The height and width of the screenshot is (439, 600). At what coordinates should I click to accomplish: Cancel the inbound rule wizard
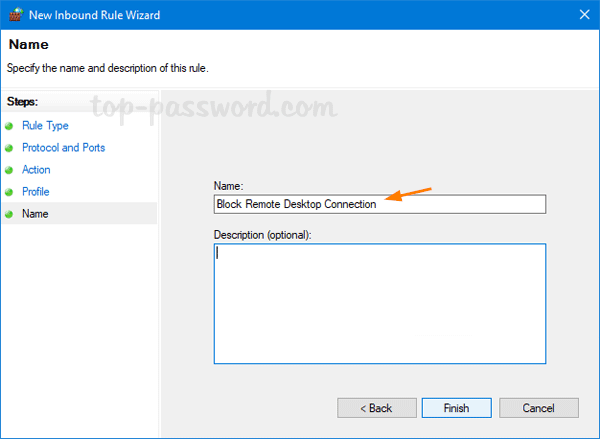[538, 408]
